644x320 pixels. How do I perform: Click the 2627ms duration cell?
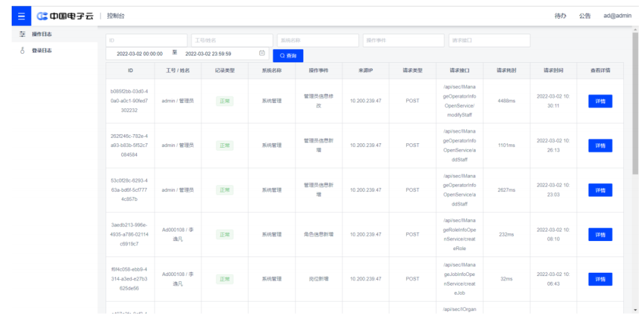pos(507,190)
